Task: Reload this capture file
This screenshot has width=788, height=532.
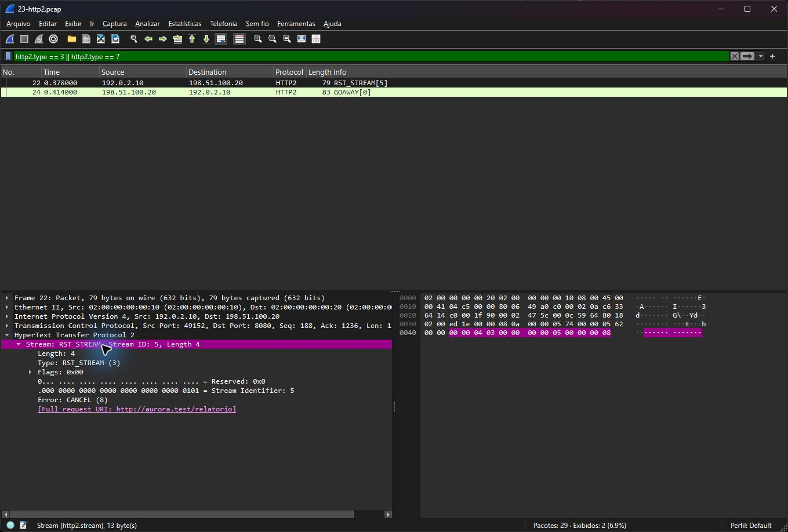Action: [x=115, y=39]
